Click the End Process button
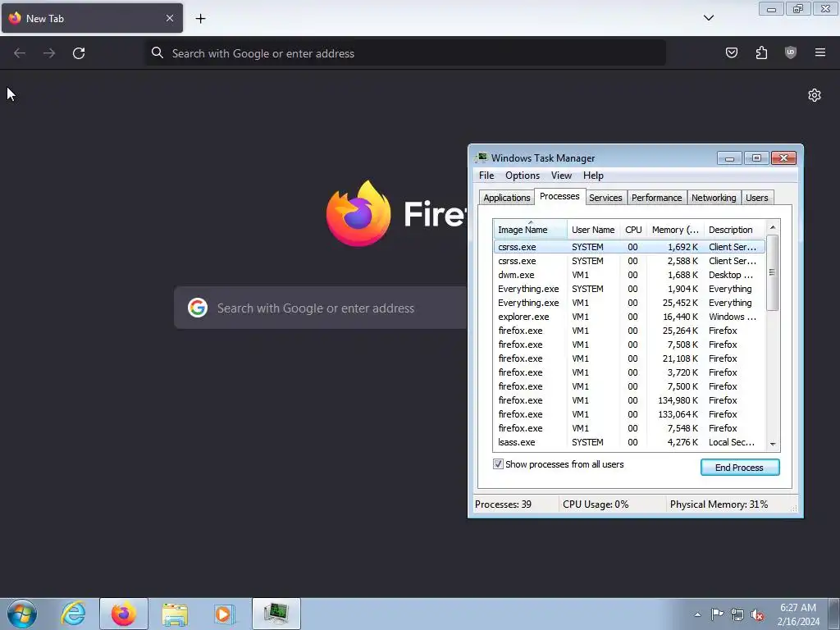This screenshot has width=840, height=630. coord(740,467)
